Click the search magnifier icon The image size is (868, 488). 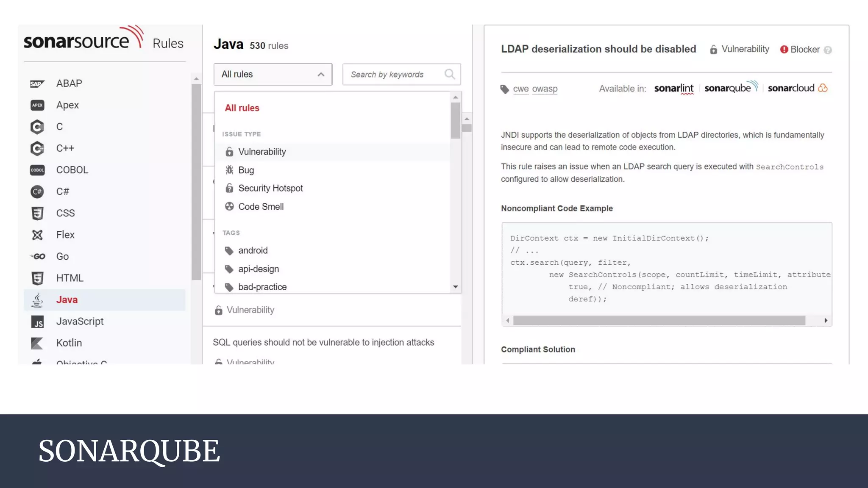[x=450, y=74]
